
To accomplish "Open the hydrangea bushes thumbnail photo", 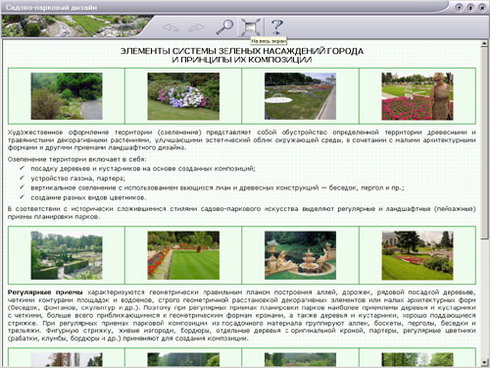I will (x=183, y=96).
